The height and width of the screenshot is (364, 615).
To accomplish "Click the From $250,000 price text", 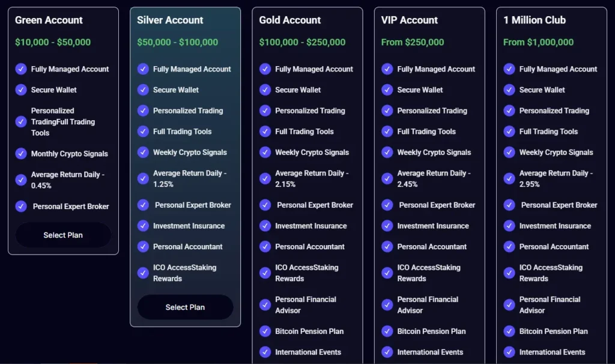I will [x=413, y=42].
